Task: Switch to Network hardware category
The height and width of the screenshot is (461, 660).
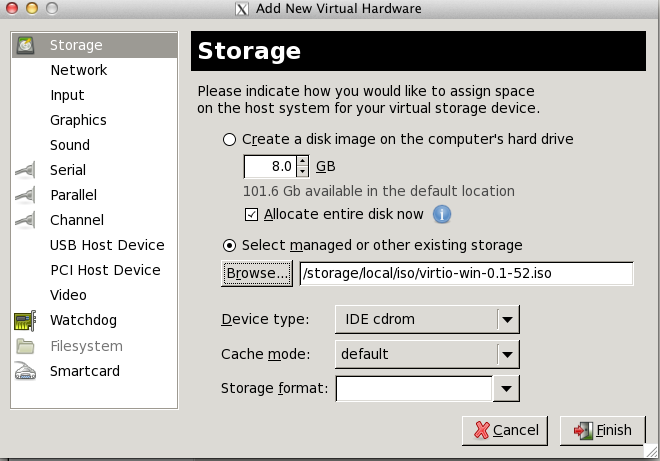Action: [79, 70]
